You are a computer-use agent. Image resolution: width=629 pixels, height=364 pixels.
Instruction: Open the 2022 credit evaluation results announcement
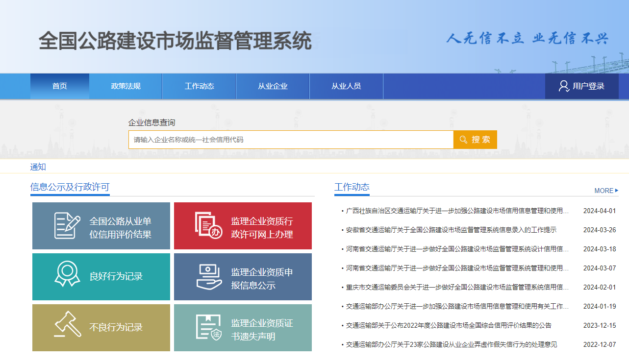(449, 325)
